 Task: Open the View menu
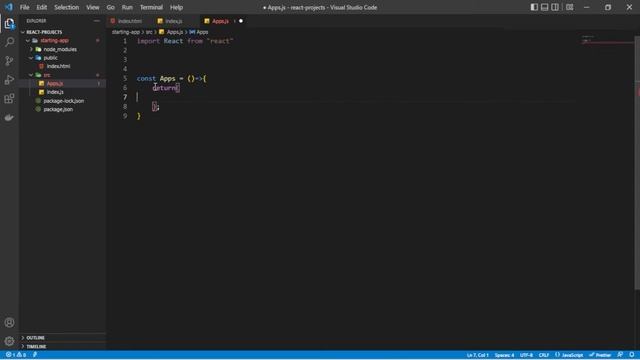coord(93,7)
